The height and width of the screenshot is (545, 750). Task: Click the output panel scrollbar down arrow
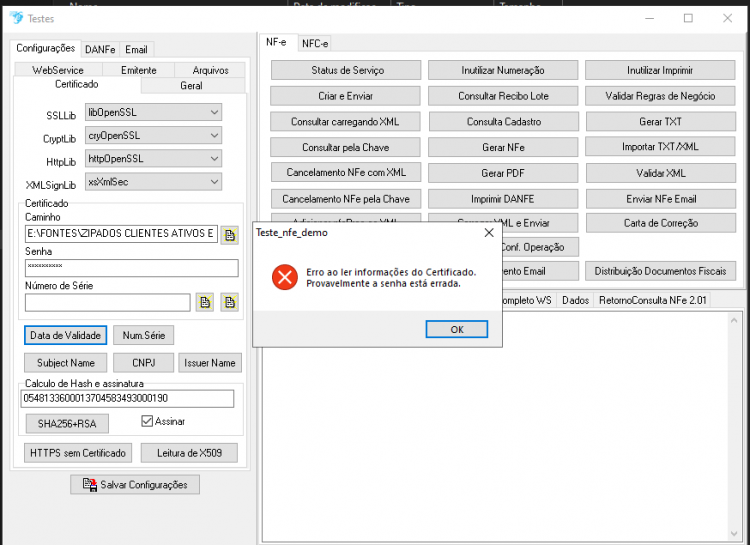pos(734,534)
